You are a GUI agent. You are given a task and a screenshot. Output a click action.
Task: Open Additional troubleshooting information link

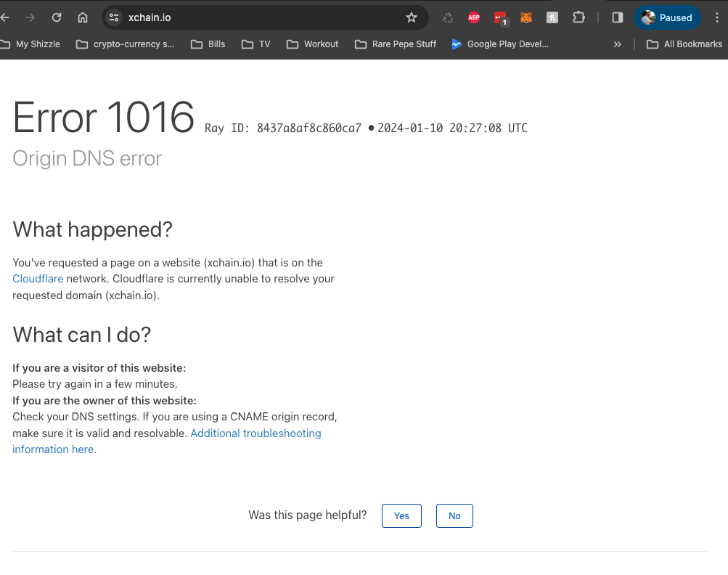167,441
